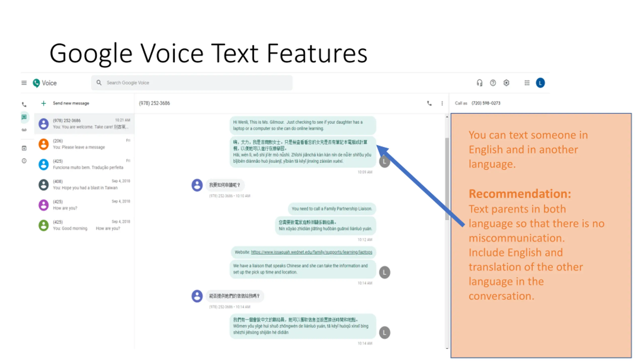
Task: Open the issaquah.wednet.edu laptops link
Action: [311, 252]
